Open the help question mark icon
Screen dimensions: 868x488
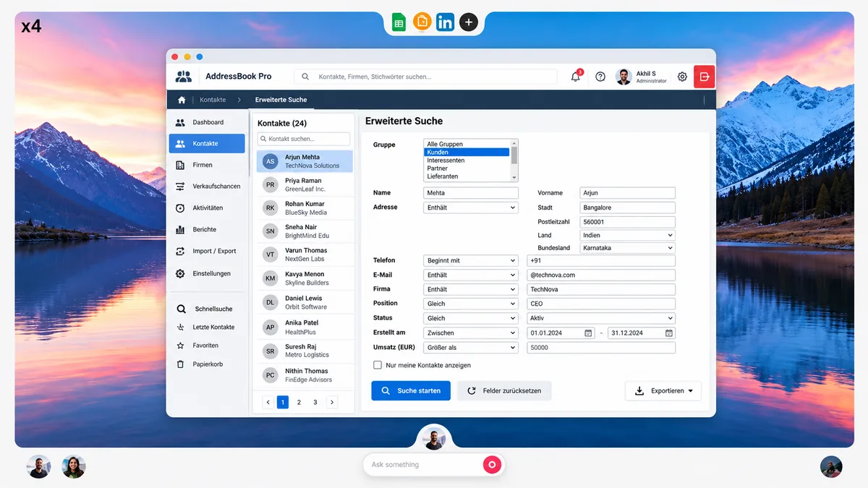(x=600, y=77)
